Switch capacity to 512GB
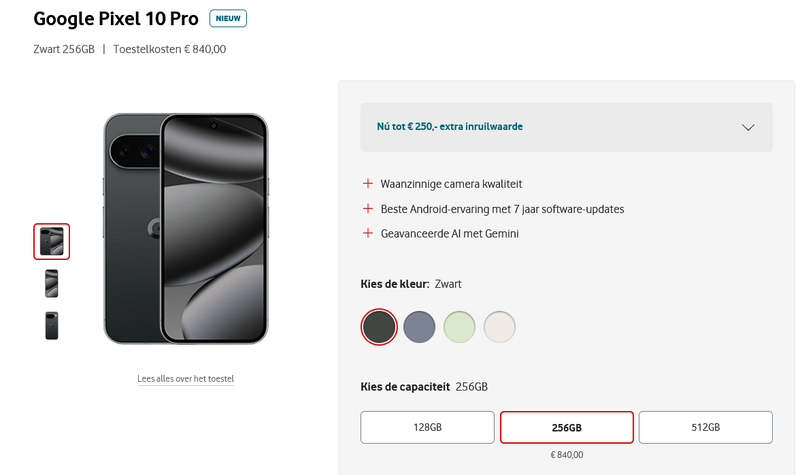This screenshot has height=475, width=800. pyautogui.click(x=705, y=427)
